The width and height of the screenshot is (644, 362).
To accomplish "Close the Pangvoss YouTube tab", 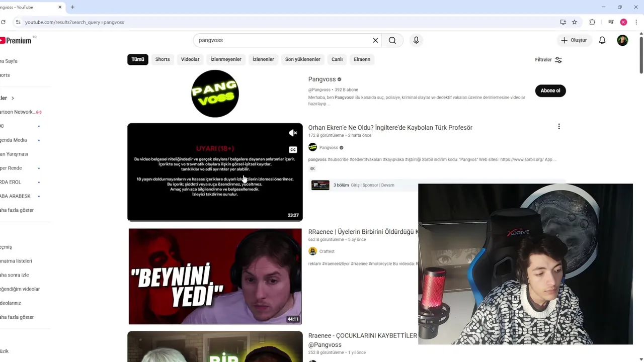I will tap(60, 7).
